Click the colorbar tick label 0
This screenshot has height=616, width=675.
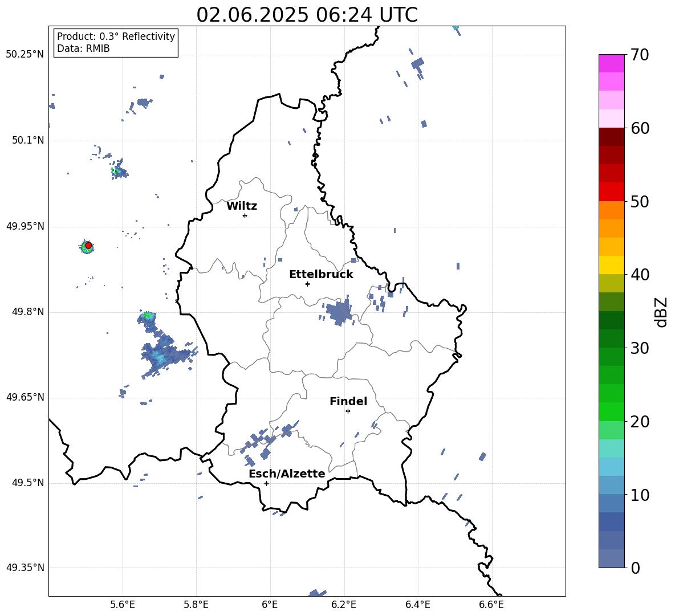[635, 568]
